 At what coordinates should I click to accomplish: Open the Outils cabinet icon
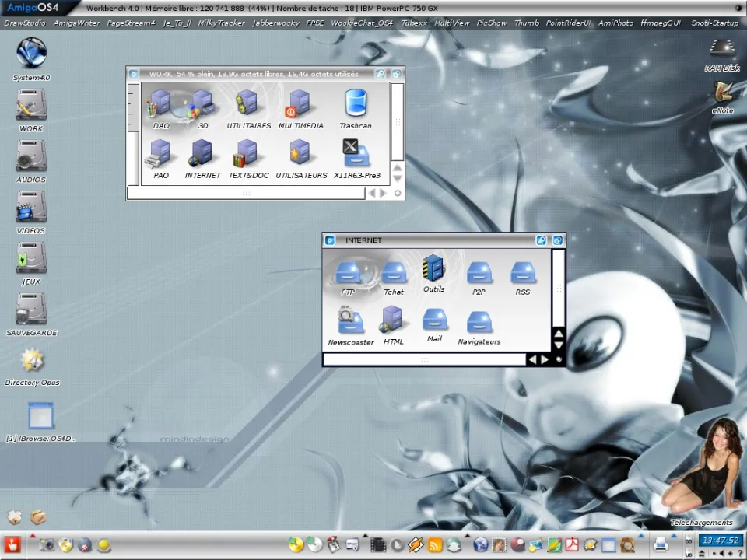click(433, 269)
